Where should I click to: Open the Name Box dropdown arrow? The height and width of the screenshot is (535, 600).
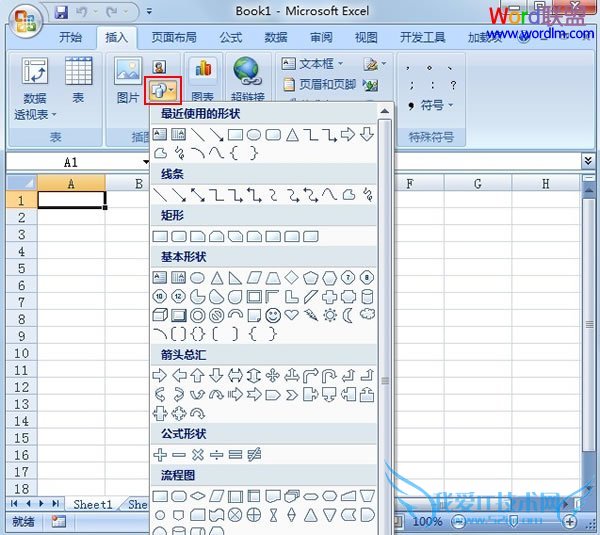click(x=146, y=162)
